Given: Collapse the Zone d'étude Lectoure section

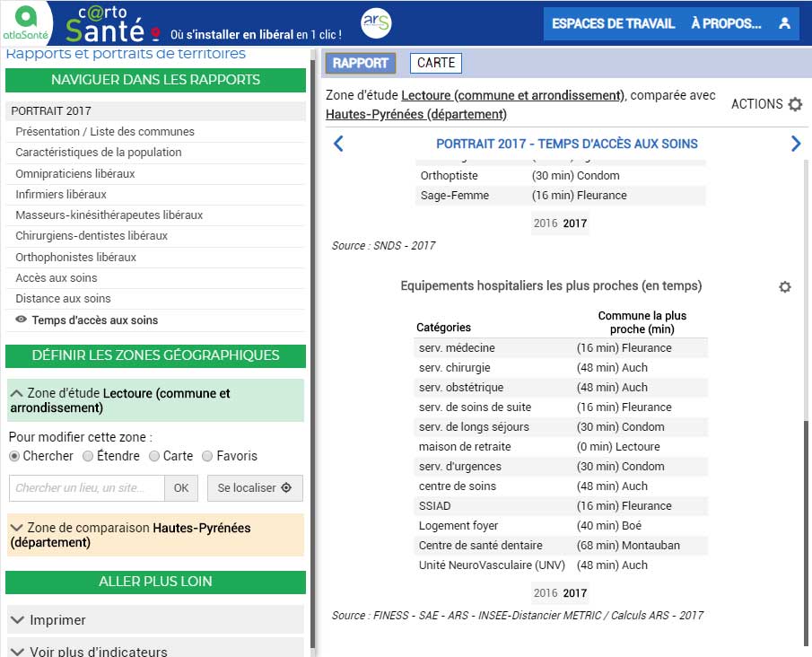Looking at the screenshot, I should click(x=155, y=400).
